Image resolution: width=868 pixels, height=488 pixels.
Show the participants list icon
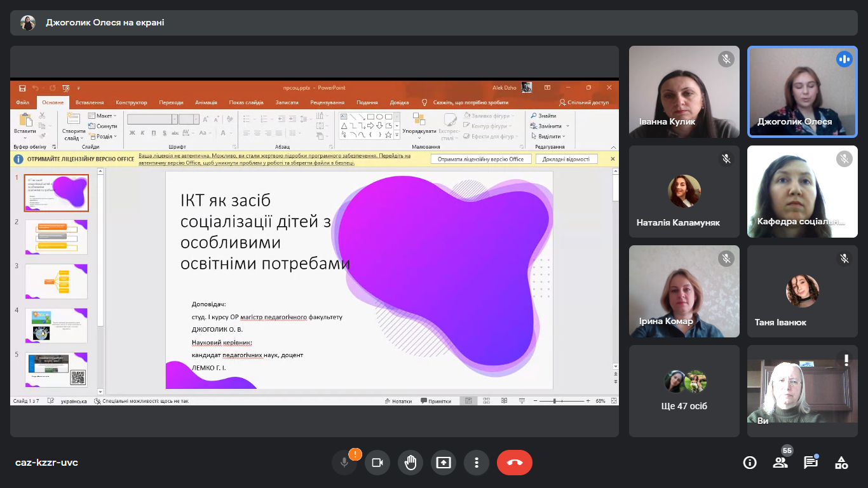pos(780,463)
